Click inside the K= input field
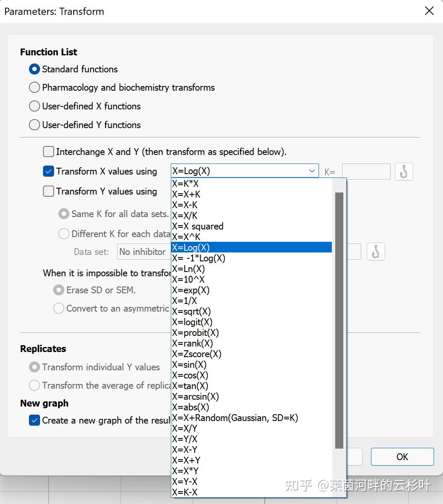The width and height of the screenshot is (443, 504). (x=366, y=172)
